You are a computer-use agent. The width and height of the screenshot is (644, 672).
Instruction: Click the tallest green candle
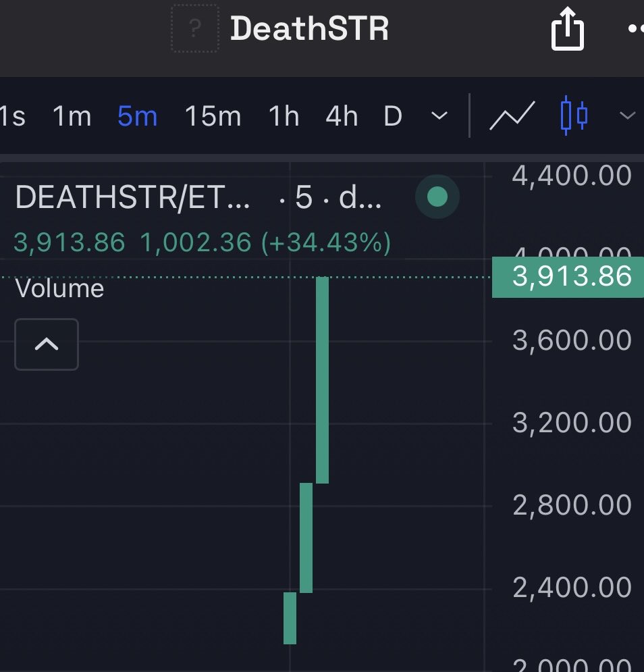coord(322,380)
